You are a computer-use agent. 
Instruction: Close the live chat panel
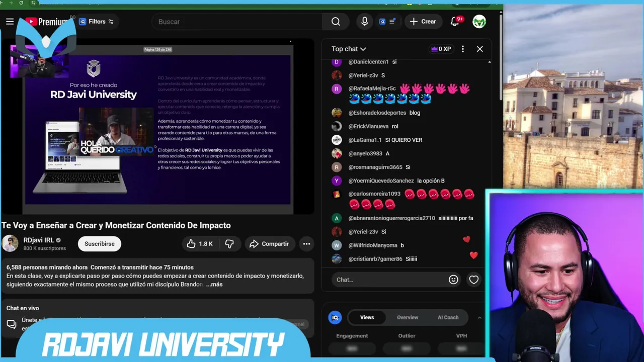(479, 49)
